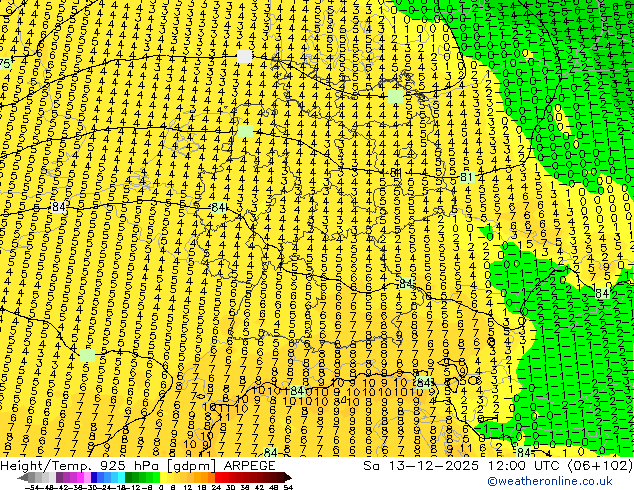The width and height of the screenshot is (634, 490).
Task: Pick the dark blue swatch in the legend
Action: pyautogui.click(x=94, y=477)
